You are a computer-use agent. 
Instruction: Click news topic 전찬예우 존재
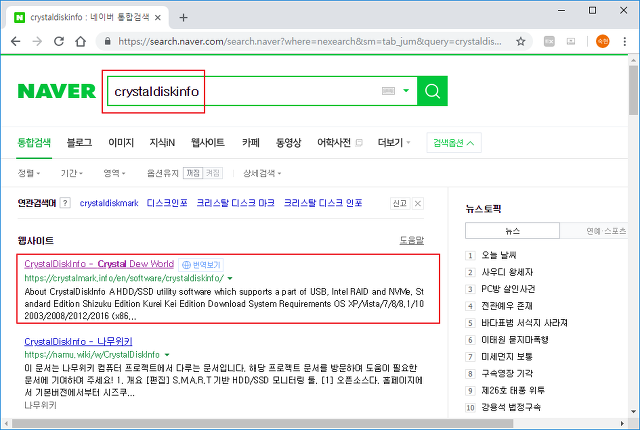[507, 306]
